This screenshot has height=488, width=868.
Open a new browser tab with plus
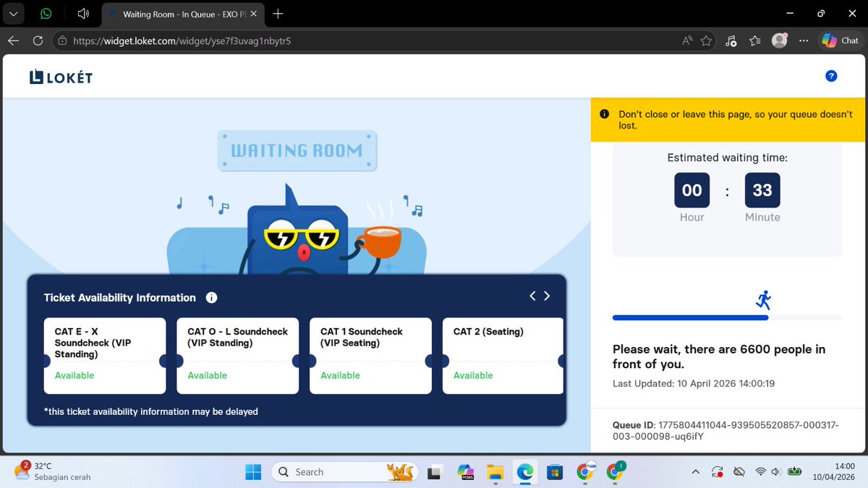click(278, 14)
